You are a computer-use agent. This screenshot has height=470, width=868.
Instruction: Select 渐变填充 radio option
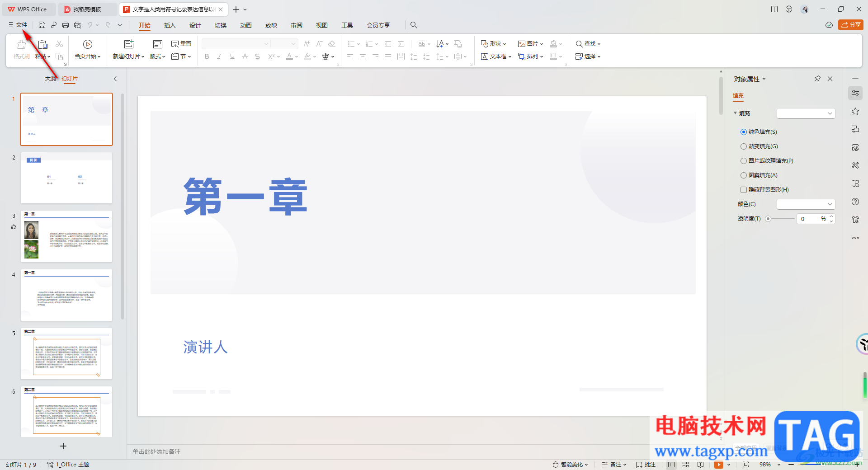point(743,146)
